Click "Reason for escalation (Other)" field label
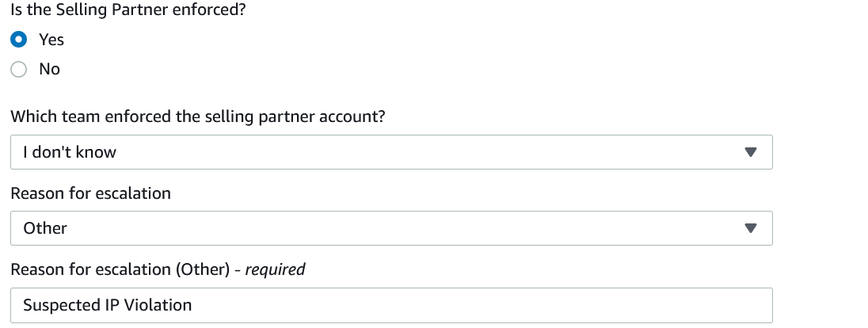This screenshot has width=868, height=328. 119,269
